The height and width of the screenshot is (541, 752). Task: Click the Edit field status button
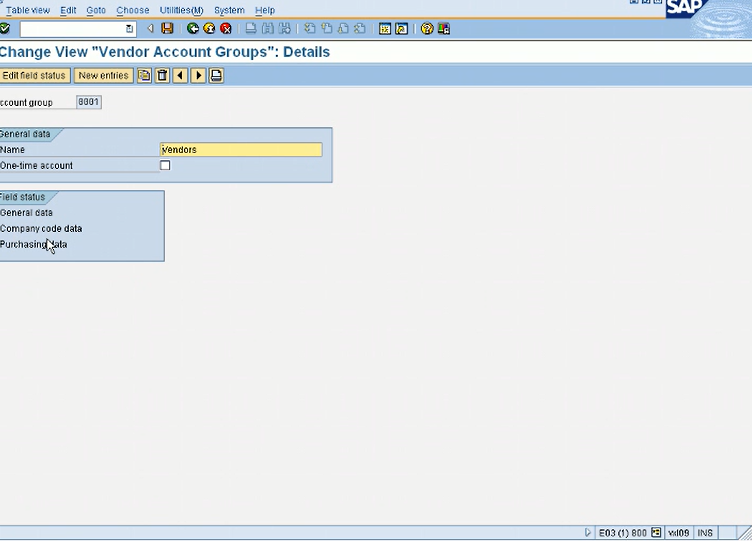(x=35, y=76)
